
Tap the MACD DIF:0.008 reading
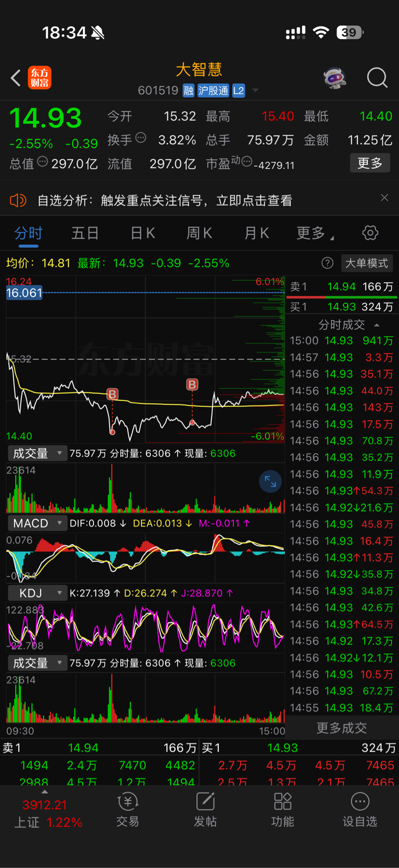(x=98, y=523)
